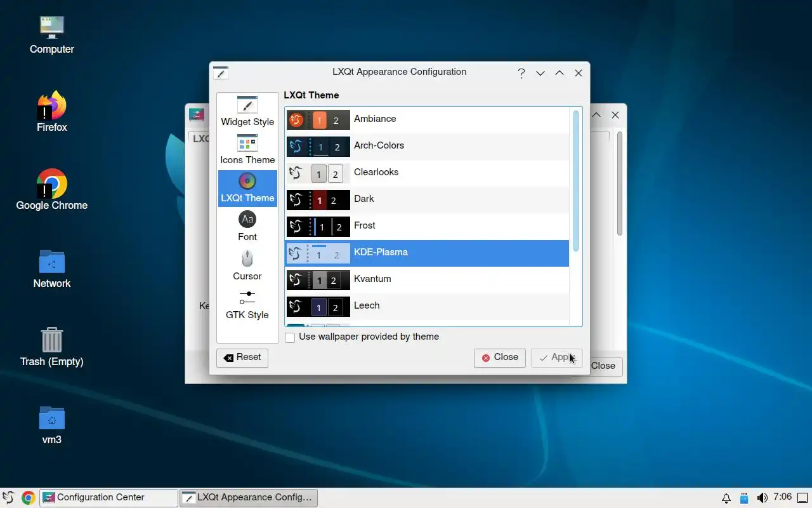Viewport: 812px width, 508px height.
Task: Select the Ambiance theme name
Action: point(375,119)
